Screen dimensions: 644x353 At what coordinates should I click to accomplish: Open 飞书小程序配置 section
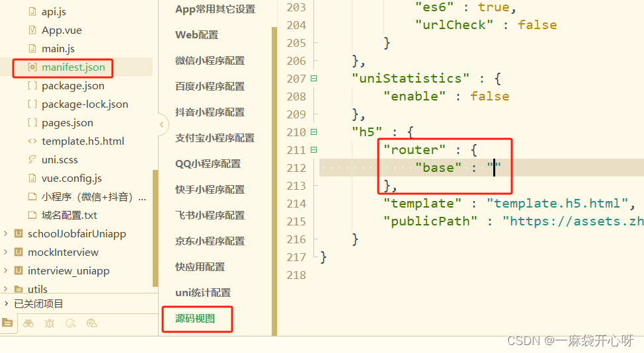tap(210, 216)
